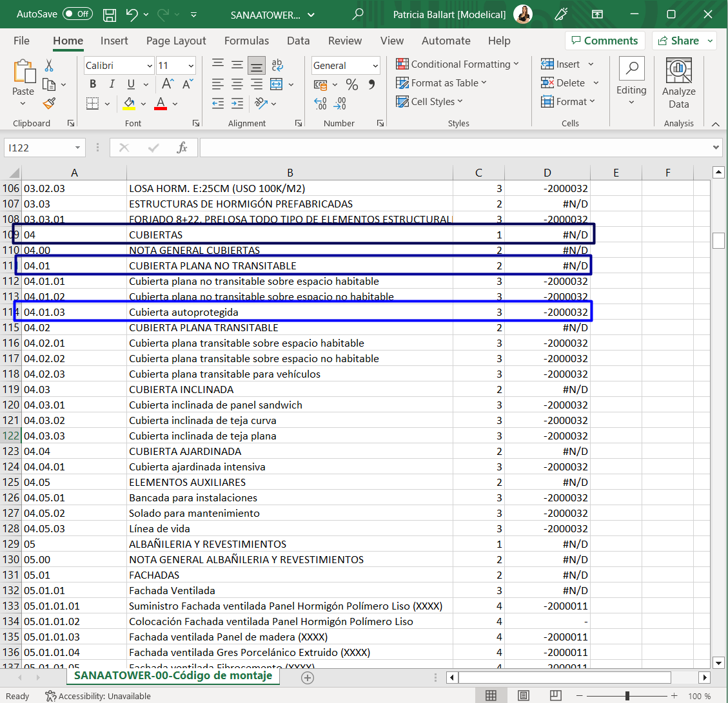Click the Insert Function fx icon
This screenshot has width=728, height=703.
click(x=182, y=148)
